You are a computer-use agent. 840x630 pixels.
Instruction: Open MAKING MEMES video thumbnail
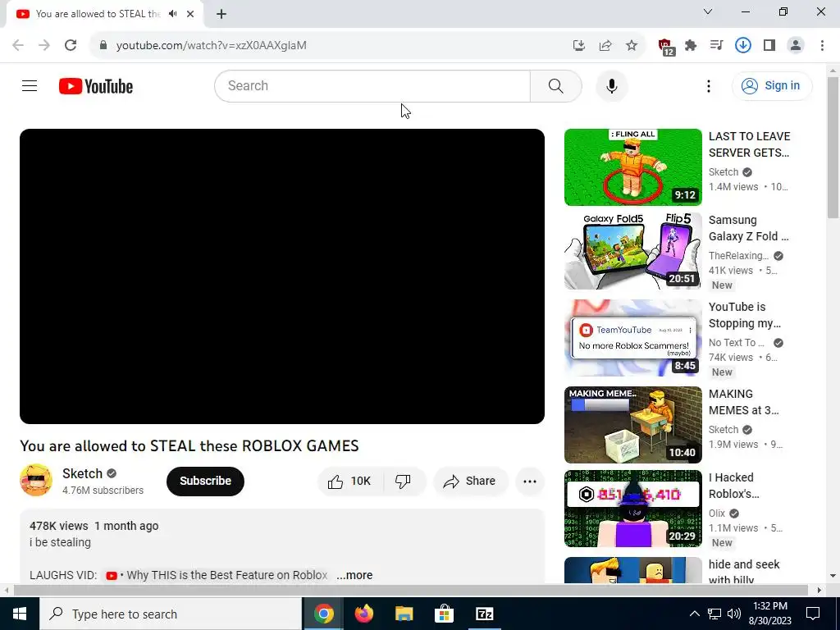[x=632, y=424]
